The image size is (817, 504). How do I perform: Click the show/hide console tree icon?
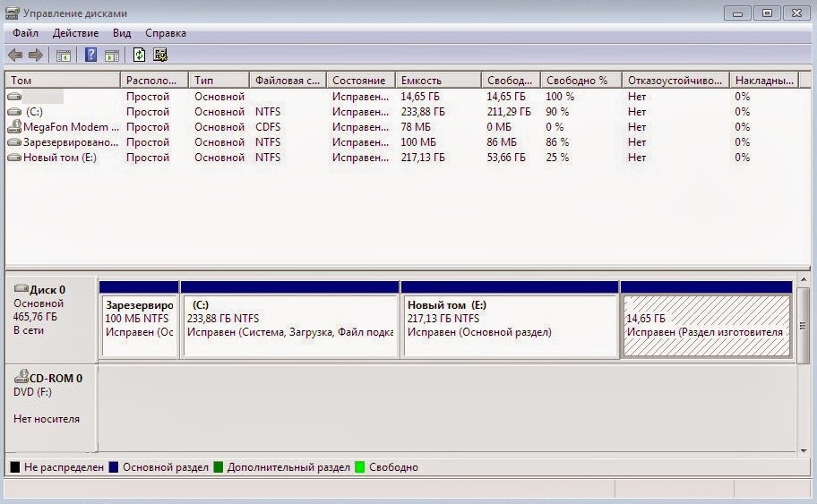pos(63,56)
